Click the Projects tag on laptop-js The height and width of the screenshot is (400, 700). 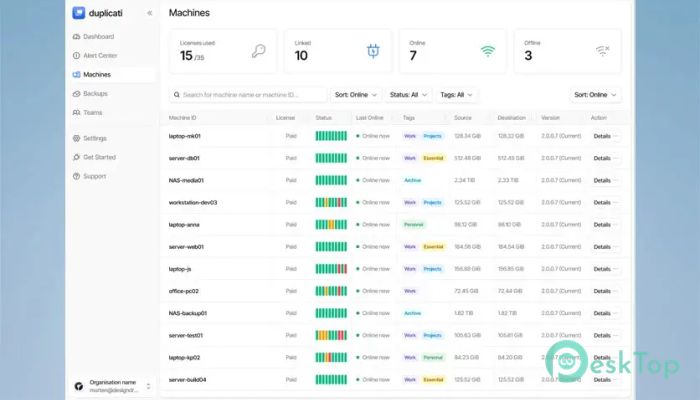(x=432, y=269)
